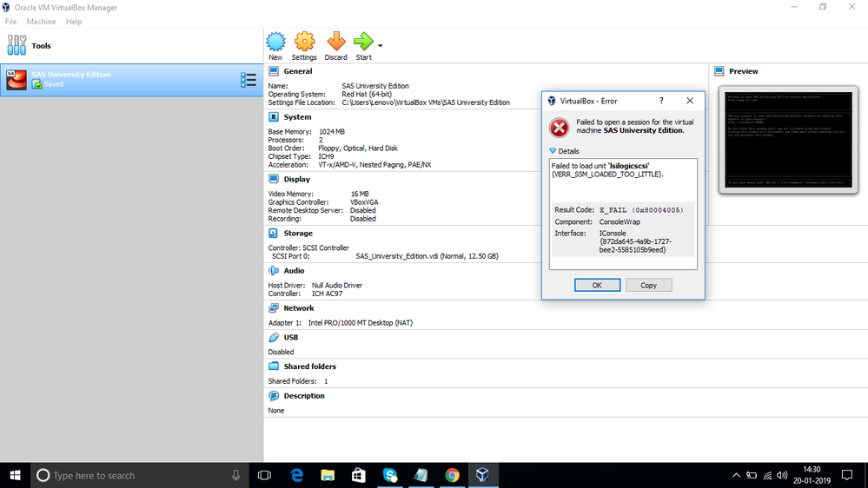This screenshot has width=868, height=488.
Task: Click the Windows Start button
Action: 15,475
